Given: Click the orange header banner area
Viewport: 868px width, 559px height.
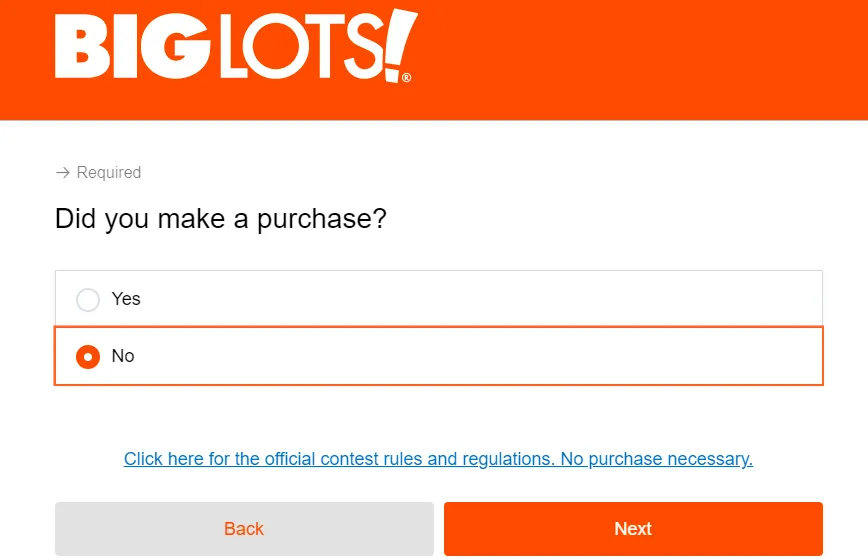Looking at the screenshot, I should tap(640, 60).
